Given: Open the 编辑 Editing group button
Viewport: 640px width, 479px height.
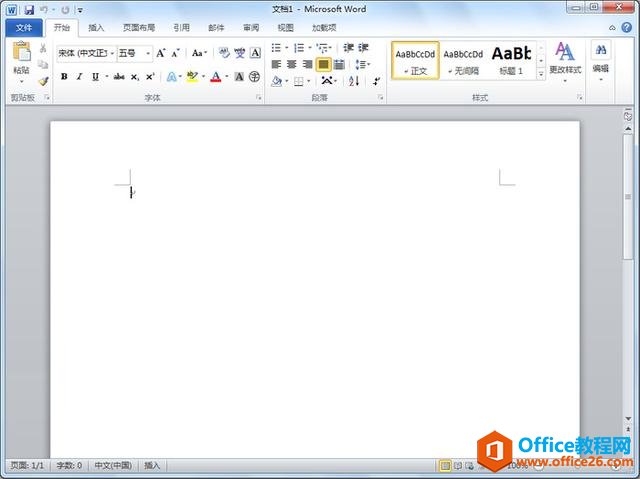Looking at the screenshot, I should 601,61.
